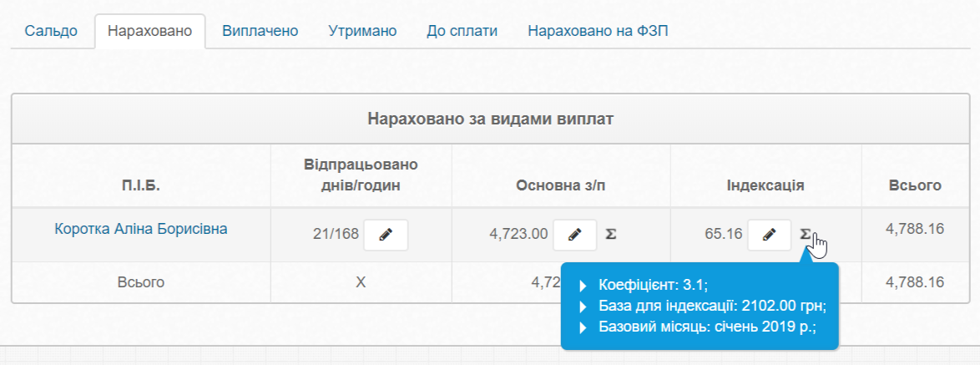Click the pencil icon beside 4,723.00
Image resolution: width=980 pixels, height=365 pixels.
click(574, 235)
